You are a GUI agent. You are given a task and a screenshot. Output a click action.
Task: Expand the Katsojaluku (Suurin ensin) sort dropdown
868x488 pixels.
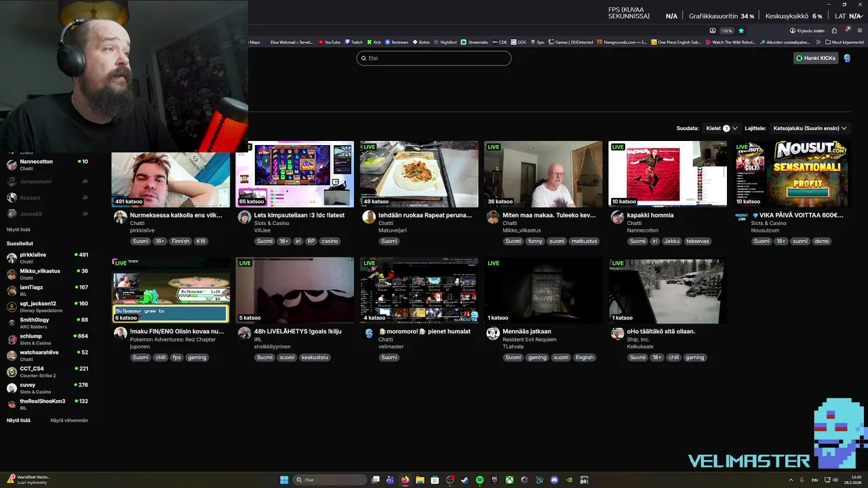[x=810, y=128]
